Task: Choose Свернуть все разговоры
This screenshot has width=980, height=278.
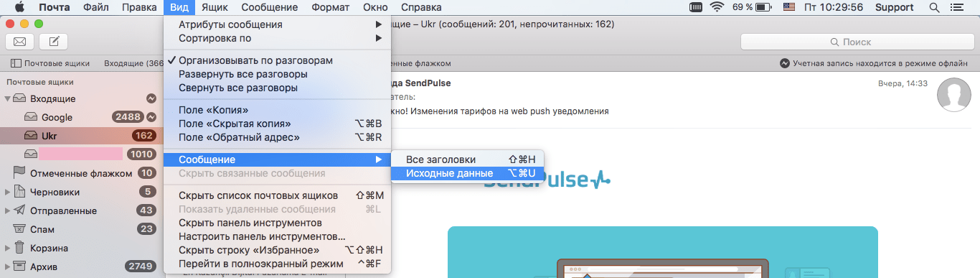Action: [278, 88]
